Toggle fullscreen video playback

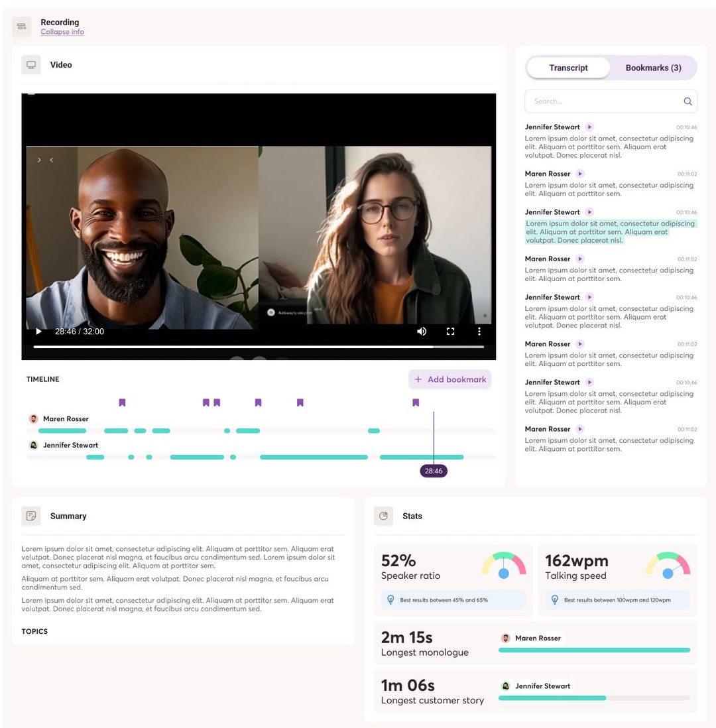(451, 331)
